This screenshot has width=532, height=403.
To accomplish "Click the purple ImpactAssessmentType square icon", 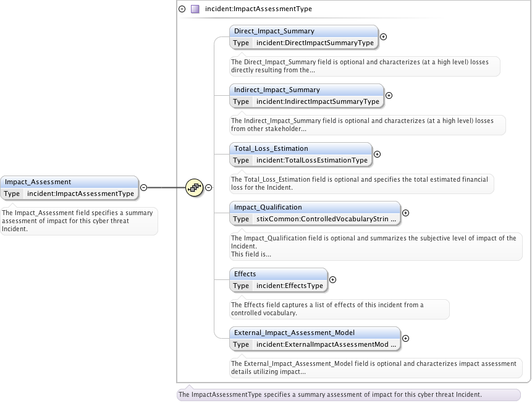I will [195, 9].
